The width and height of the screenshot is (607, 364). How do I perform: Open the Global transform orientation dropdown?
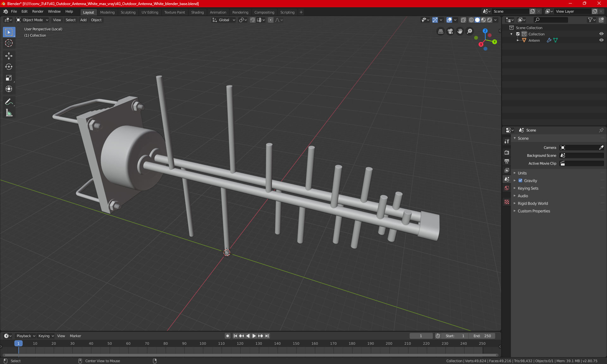[x=224, y=20]
